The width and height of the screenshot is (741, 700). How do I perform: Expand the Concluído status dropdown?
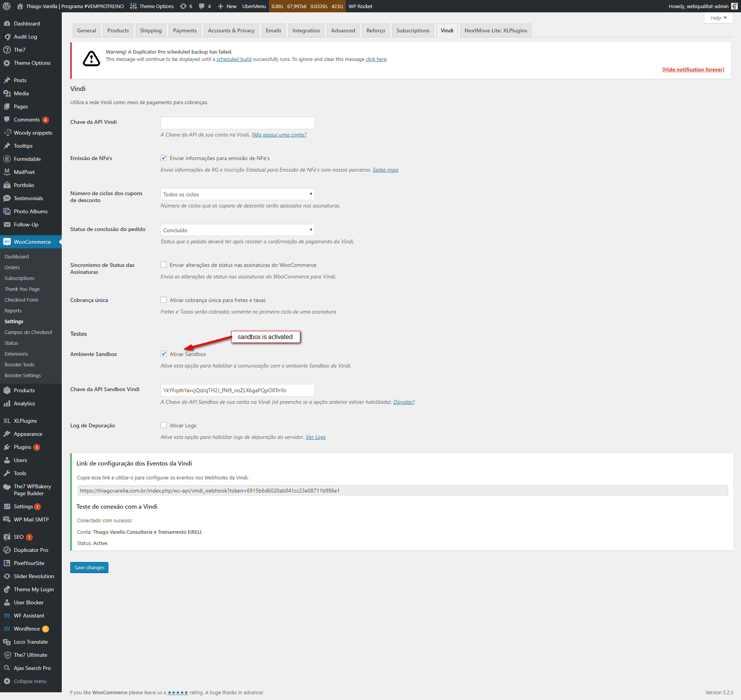(x=237, y=230)
